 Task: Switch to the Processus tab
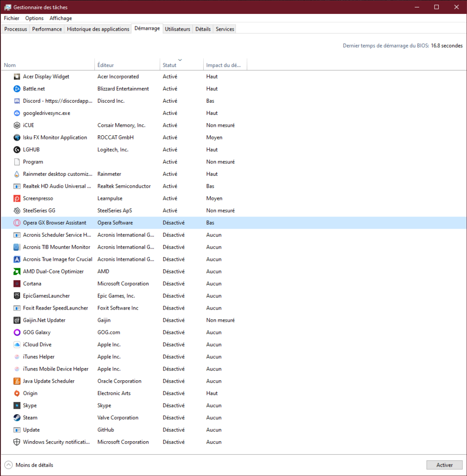point(15,29)
